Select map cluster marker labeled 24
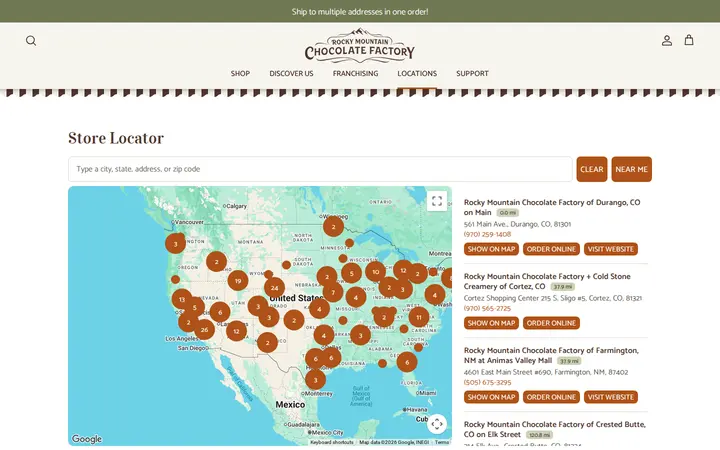Viewport: 720px width, 450px height. [x=274, y=288]
